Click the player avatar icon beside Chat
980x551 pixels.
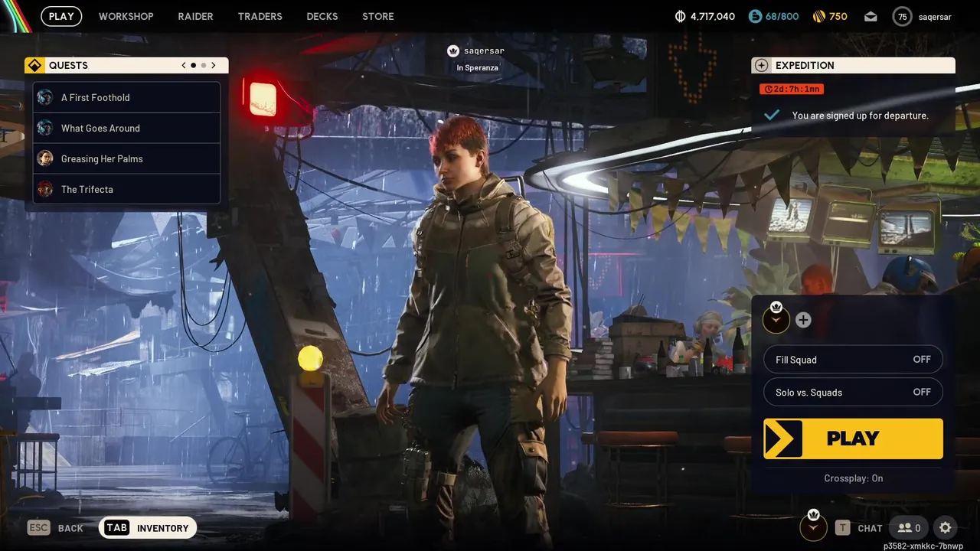click(x=813, y=526)
